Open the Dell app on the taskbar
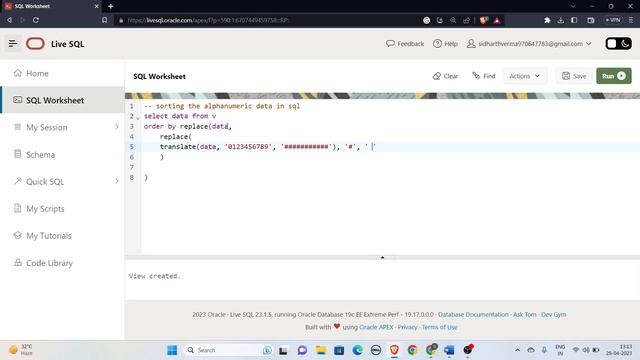 pos(376,350)
